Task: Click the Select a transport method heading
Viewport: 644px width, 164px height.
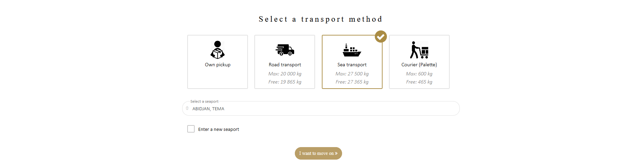Action: (320, 19)
